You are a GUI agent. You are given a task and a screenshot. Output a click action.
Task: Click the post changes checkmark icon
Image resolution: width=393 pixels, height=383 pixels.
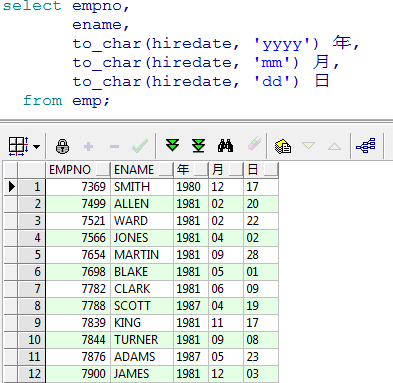pos(140,146)
